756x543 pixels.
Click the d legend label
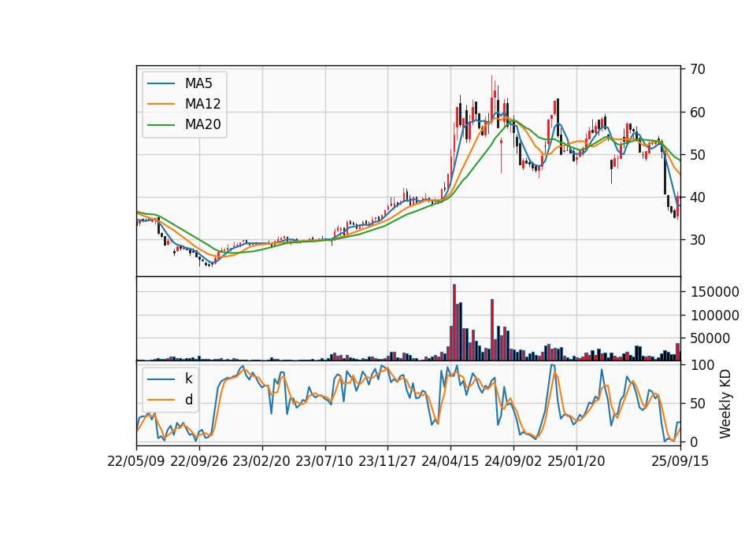point(188,400)
